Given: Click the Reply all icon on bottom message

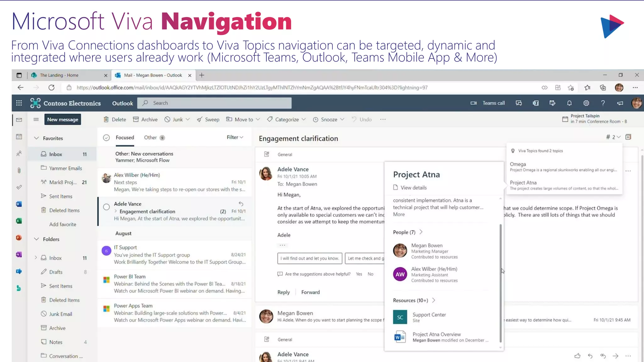Looking at the screenshot, I should pyautogui.click(x=603, y=356).
